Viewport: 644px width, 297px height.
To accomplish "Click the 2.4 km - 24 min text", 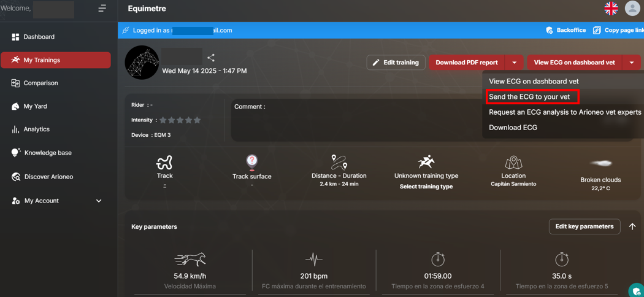I will [x=339, y=184].
